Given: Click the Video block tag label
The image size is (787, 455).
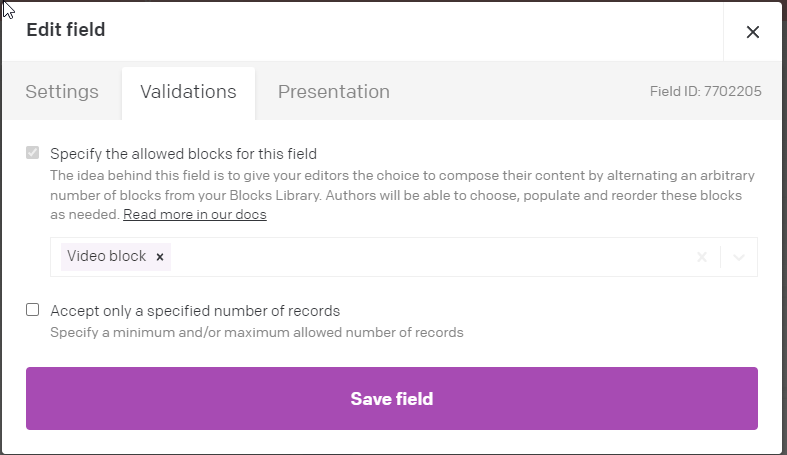Looking at the screenshot, I should pos(106,257).
